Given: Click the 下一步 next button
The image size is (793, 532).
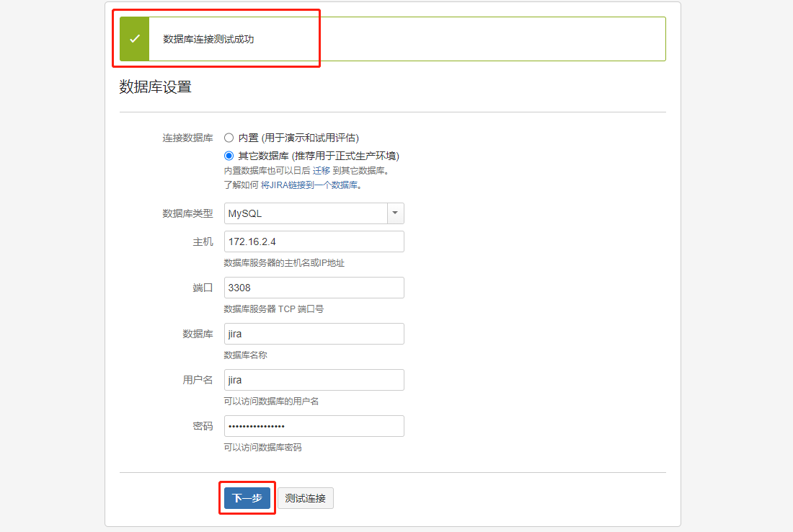Looking at the screenshot, I should point(247,498).
